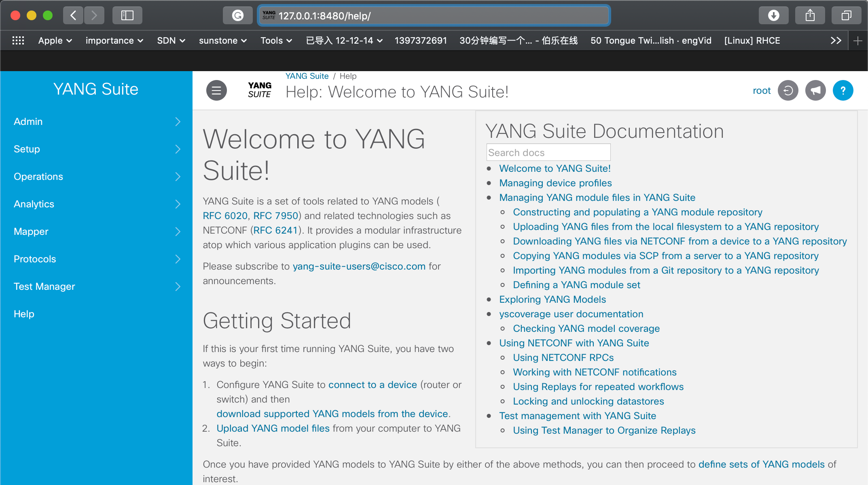Open Downloading YANG files via NETCONF doc
The width and height of the screenshot is (868, 485).
pyautogui.click(x=680, y=241)
